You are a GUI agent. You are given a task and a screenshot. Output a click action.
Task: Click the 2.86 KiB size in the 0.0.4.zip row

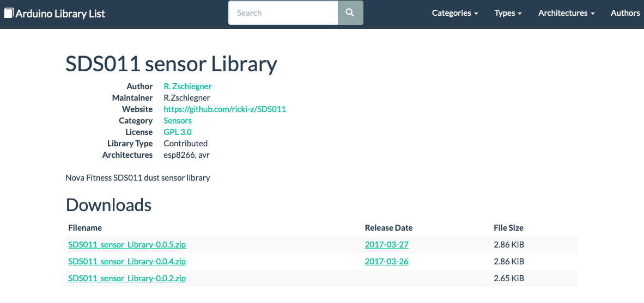click(509, 262)
